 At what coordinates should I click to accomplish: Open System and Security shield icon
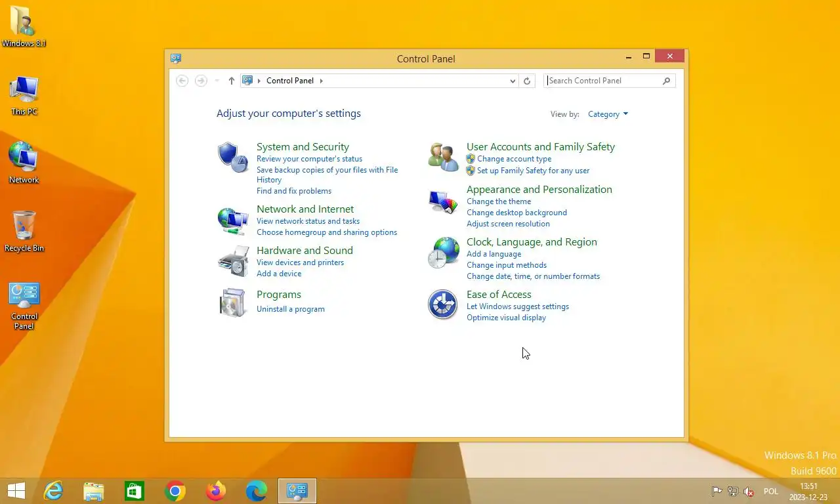233,157
